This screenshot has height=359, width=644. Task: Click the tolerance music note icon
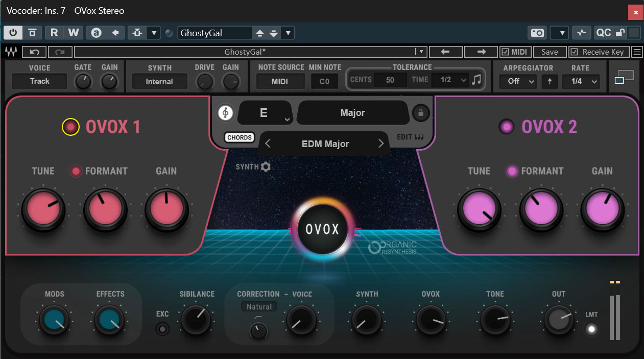(476, 80)
